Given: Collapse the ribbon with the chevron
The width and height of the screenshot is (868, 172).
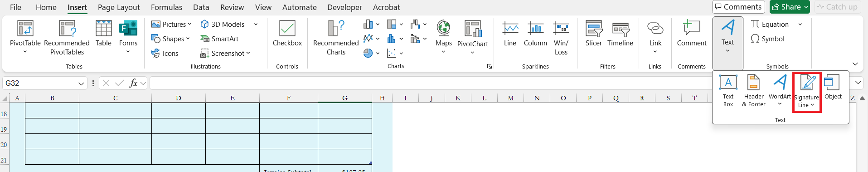Looking at the screenshot, I should tap(855, 64).
